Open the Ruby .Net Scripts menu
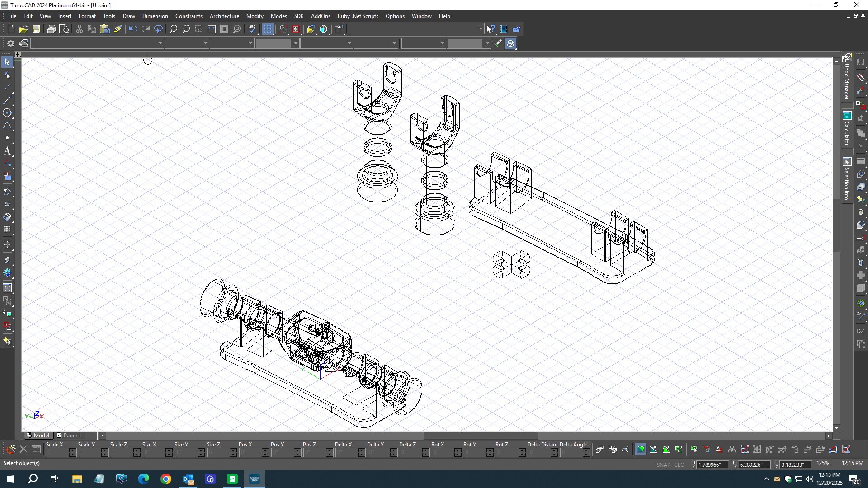The image size is (868, 488). pos(358,16)
